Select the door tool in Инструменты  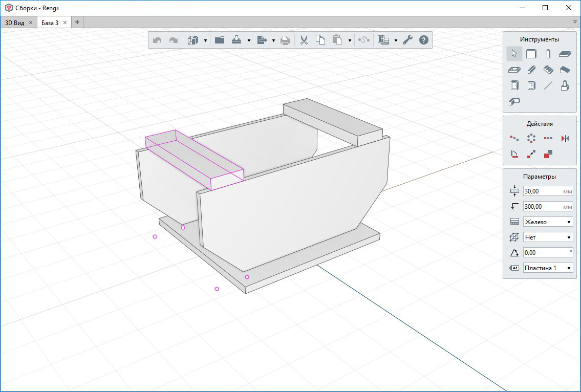click(x=514, y=85)
